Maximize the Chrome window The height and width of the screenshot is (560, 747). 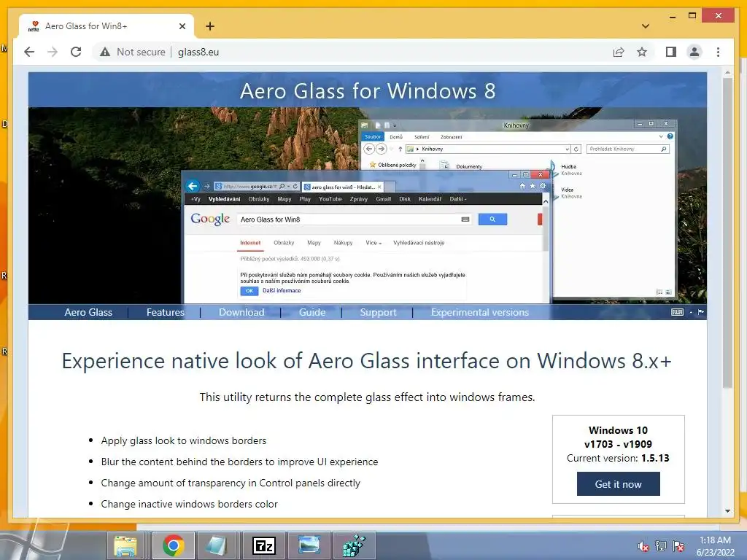click(692, 16)
